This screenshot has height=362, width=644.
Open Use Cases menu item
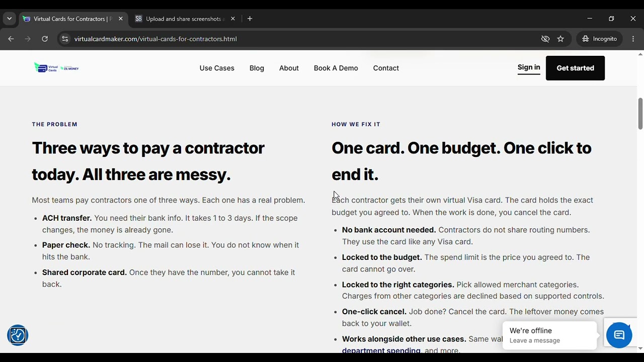tap(217, 68)
